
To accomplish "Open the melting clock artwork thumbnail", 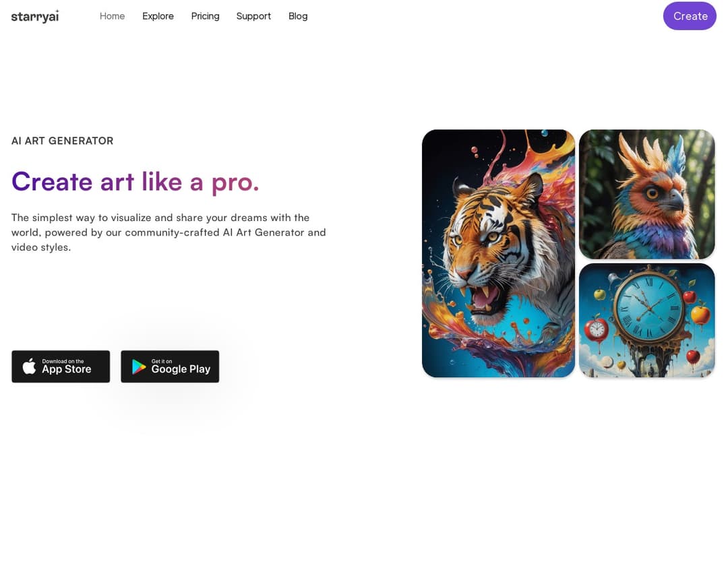I will point(646,320).
